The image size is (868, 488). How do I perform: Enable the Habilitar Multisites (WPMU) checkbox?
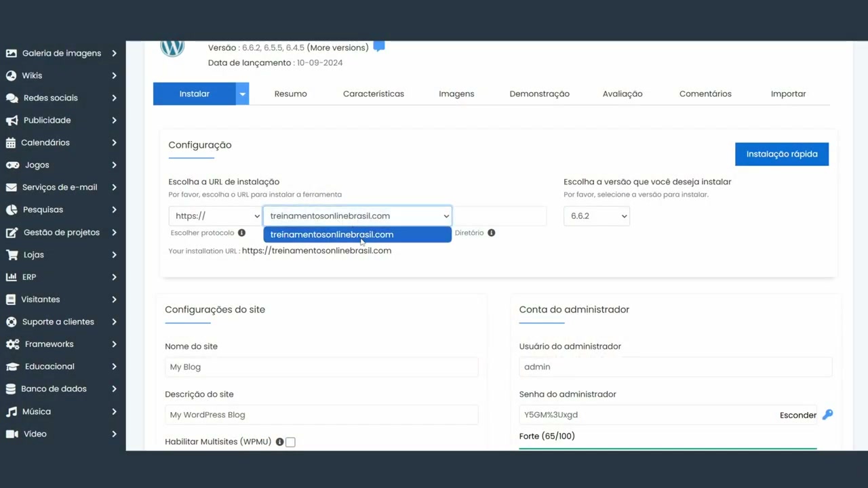click(x=290, y=442)
